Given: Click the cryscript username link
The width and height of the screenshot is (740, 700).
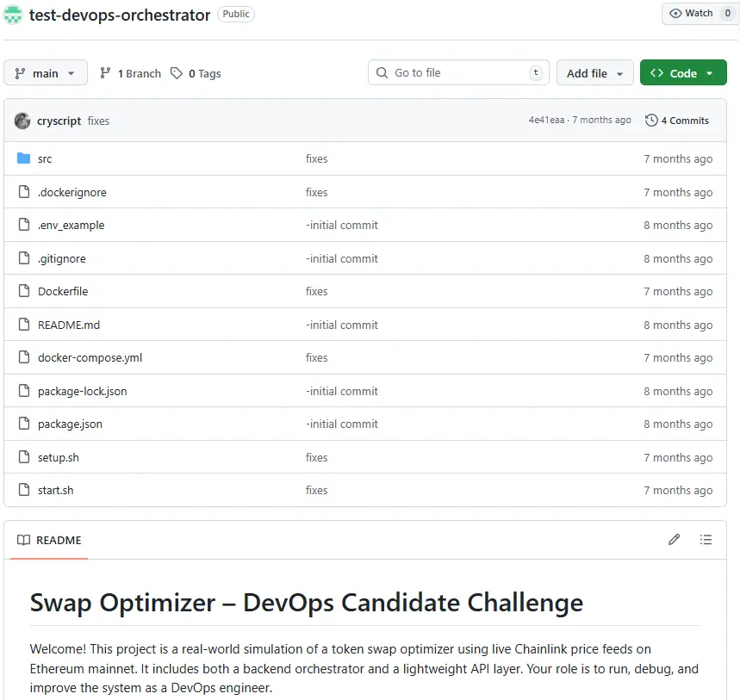Looking at the screenshot, I should click(x=59, y=121).
